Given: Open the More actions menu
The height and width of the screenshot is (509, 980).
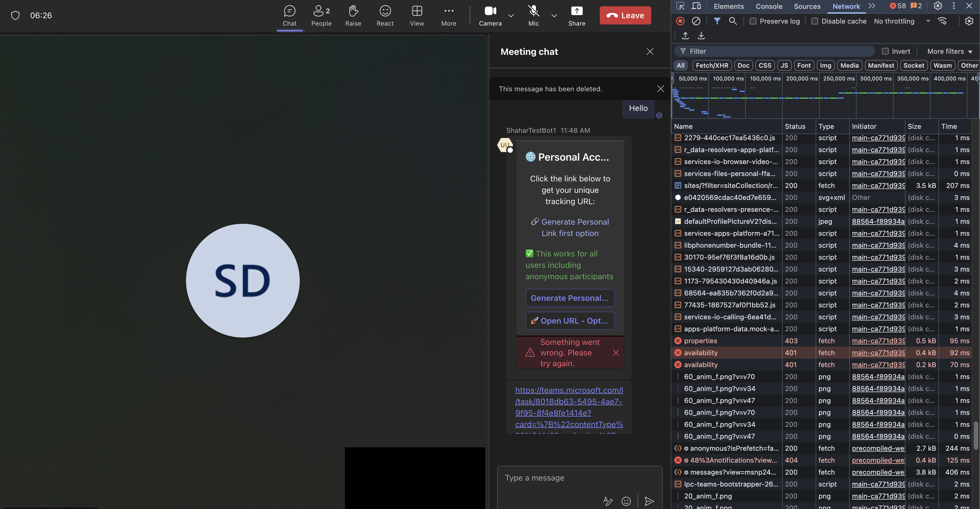Looking at the screenshot, I should 449,16.
